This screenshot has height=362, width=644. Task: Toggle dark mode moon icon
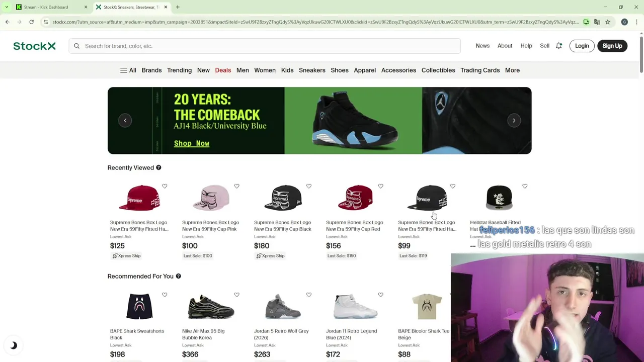coord(14,345)
